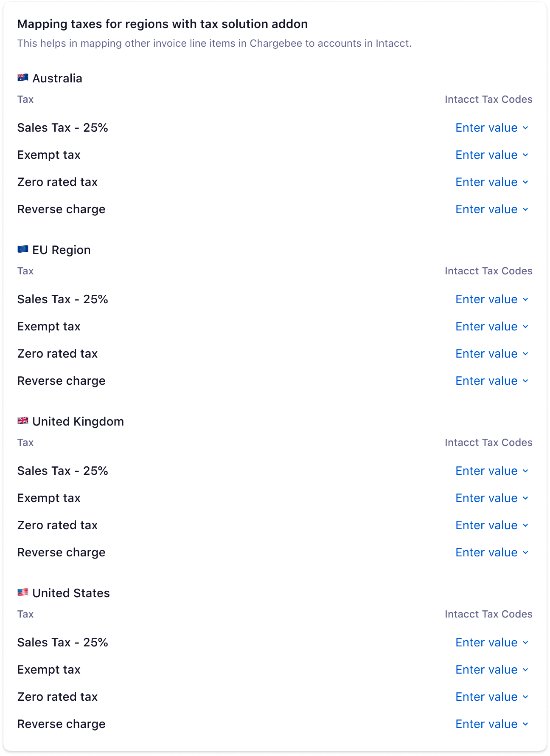Select tax code for Australia Zero rated tax
Screen dimensions: 550x756
(x=492, y=182)
